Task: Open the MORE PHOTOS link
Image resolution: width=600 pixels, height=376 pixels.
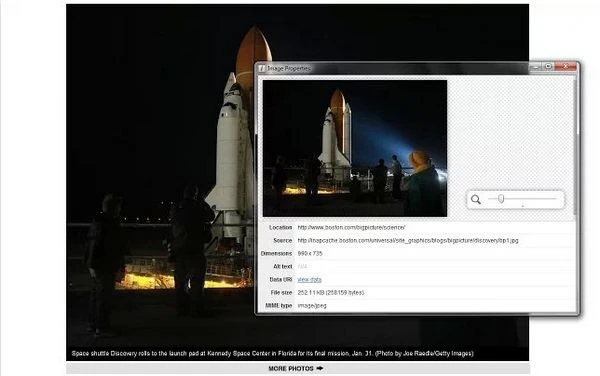Action: coord(291,368)
